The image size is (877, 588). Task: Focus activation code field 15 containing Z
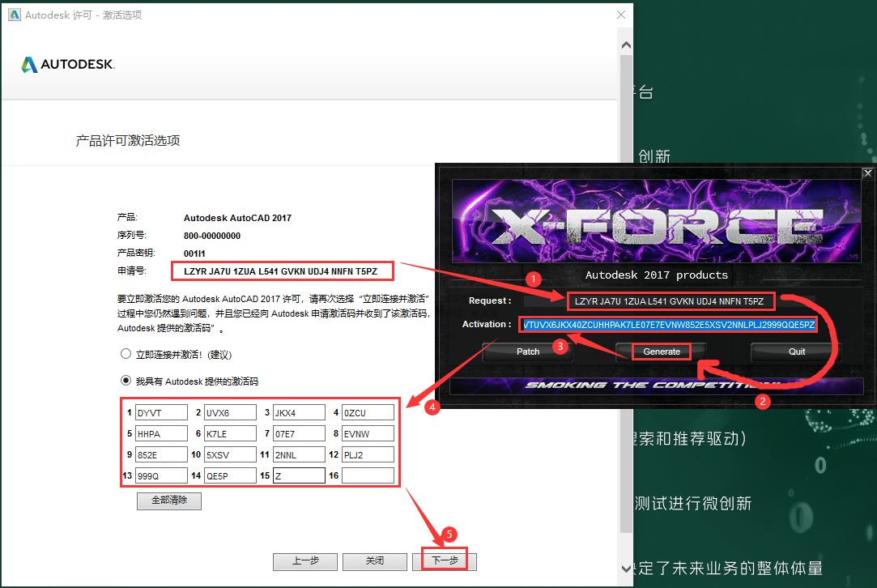click(x=299, y=476)
